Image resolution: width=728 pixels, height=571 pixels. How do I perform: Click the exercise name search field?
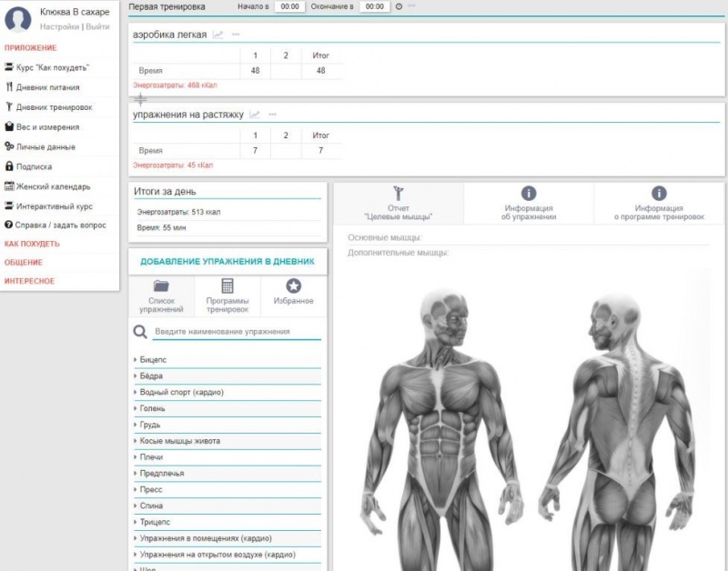click(x=235, y=332)
